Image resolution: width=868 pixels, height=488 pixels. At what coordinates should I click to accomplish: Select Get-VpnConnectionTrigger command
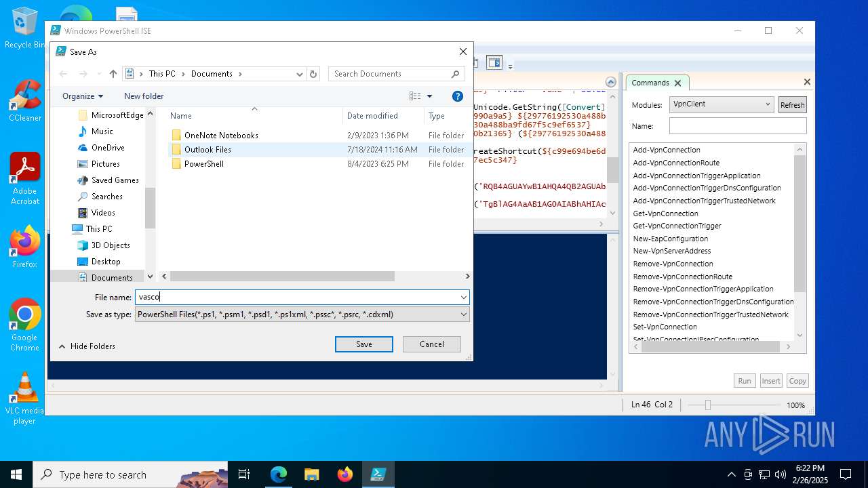click(677, 226)
